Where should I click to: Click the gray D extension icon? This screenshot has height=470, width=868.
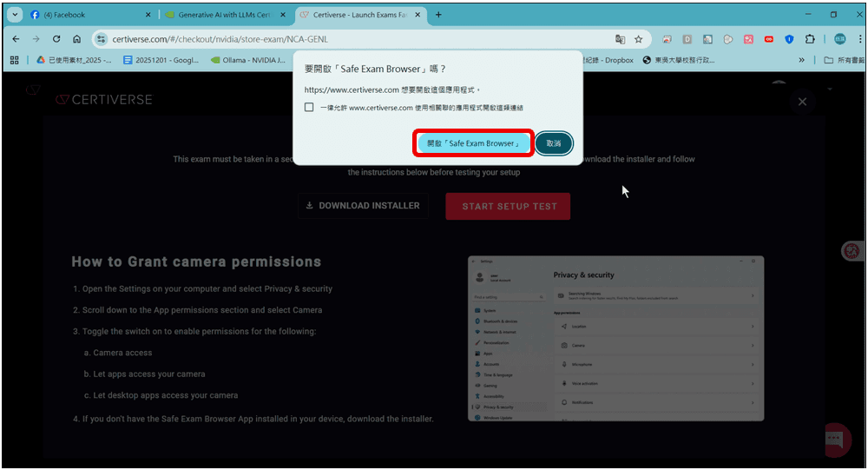click(687, 39)
